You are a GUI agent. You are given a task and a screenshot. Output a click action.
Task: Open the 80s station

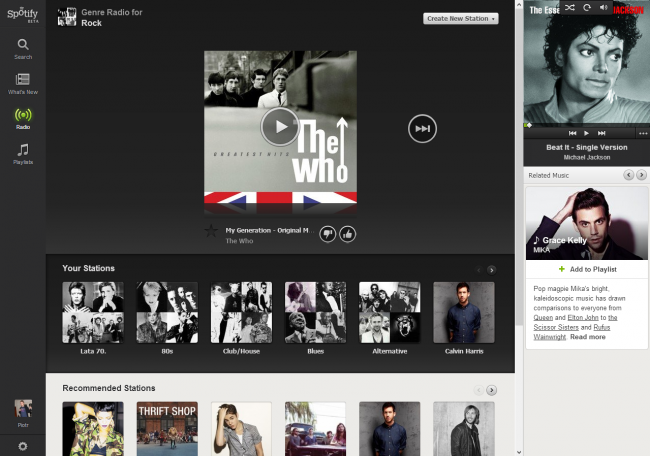[x=167, y=313]
